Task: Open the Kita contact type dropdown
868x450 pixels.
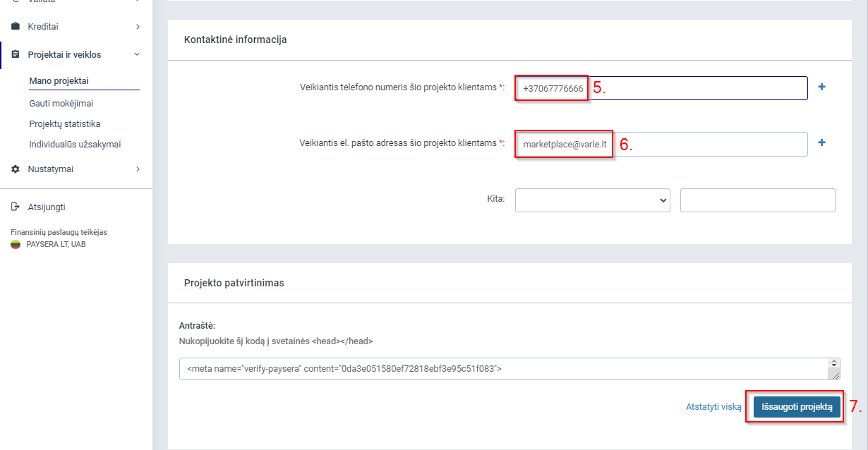Action: tap(593, 200)
